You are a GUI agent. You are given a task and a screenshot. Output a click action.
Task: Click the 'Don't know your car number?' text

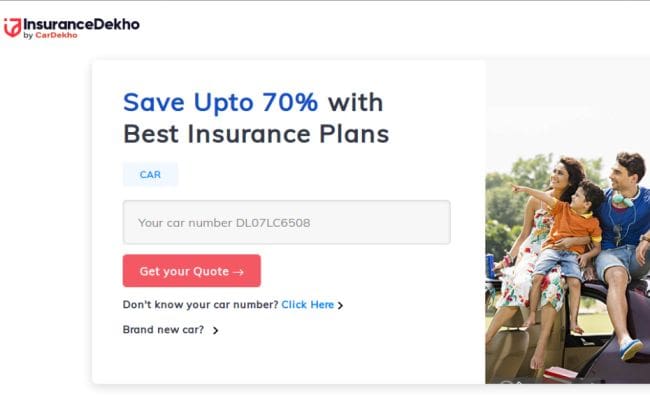(x=201, y=305)
